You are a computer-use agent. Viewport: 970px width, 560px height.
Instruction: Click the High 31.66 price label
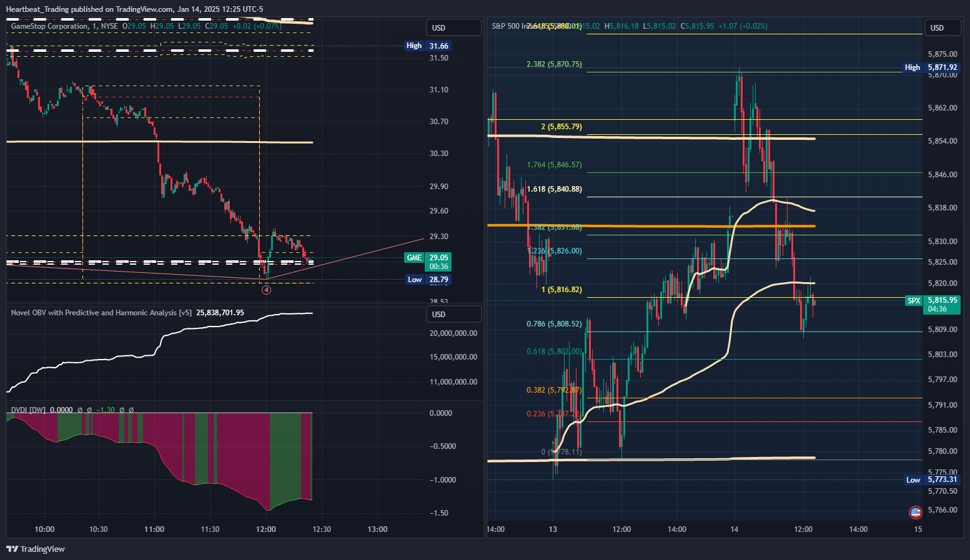428,46
